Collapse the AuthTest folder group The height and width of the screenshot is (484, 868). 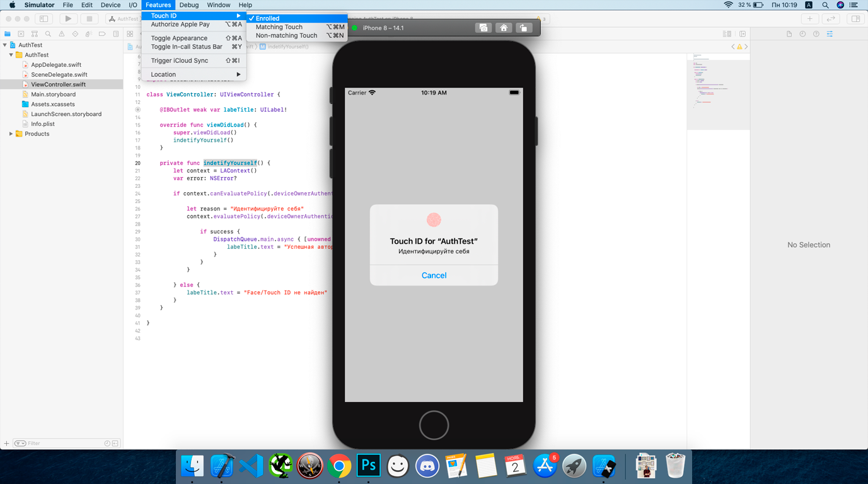click(x=11, y=55)
